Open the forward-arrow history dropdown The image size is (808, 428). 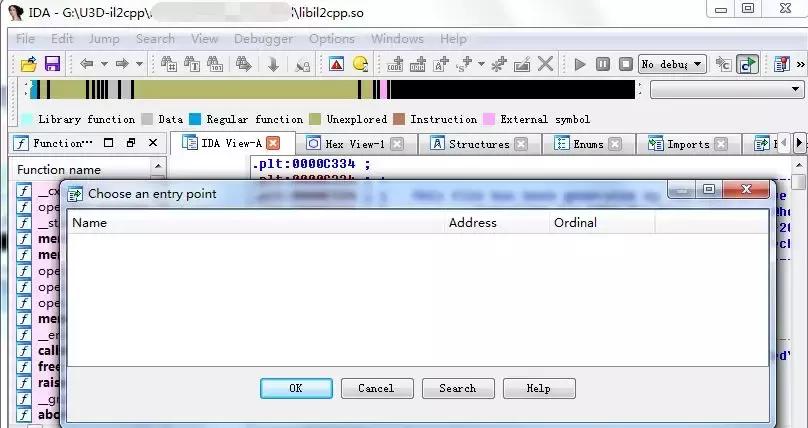click(139, 64)
